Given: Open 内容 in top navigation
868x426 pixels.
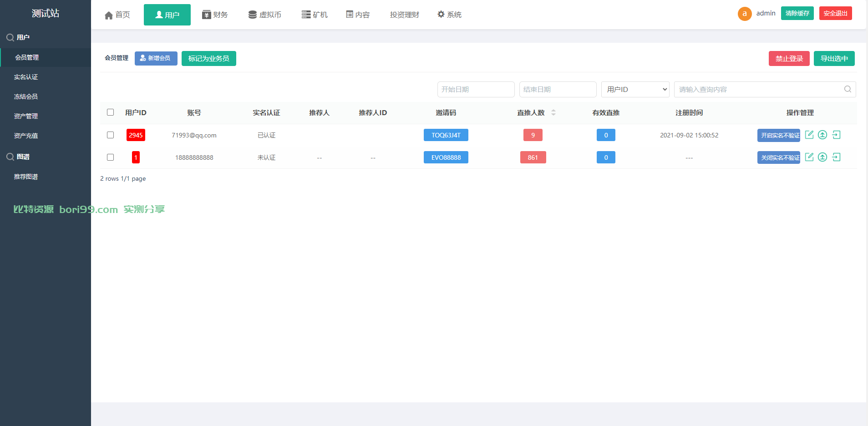Looking at the screenshot, I should (358, 15).
